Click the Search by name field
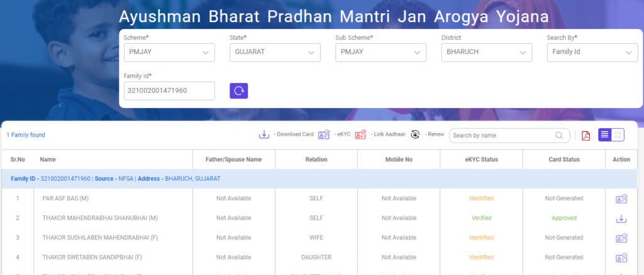This screenshot has width=644, height=275. pos(509,135)
